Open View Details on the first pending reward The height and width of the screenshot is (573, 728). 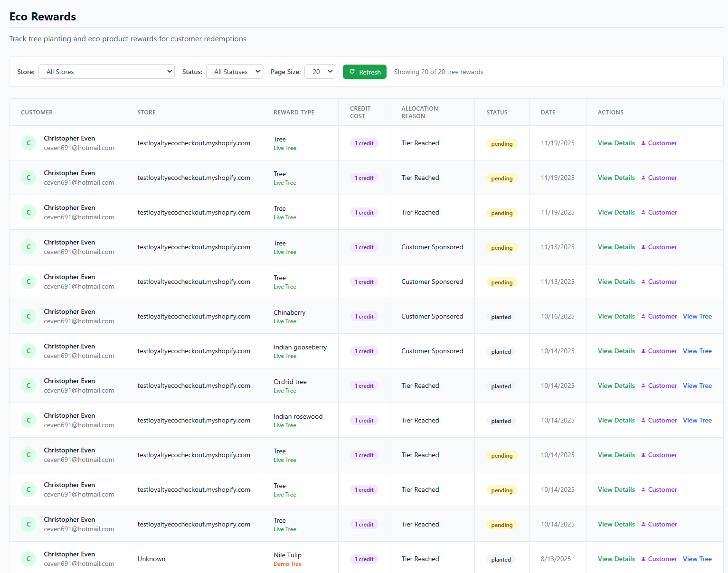(616, 143)
